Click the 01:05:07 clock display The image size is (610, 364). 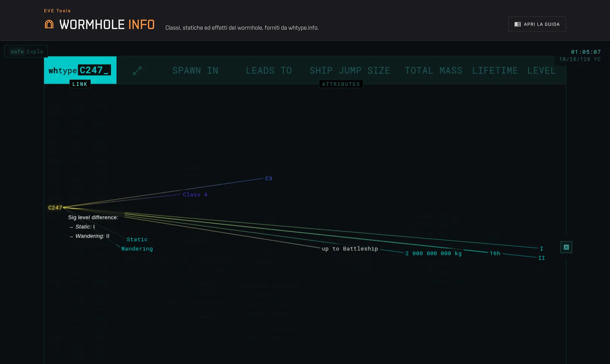[586, 52]
